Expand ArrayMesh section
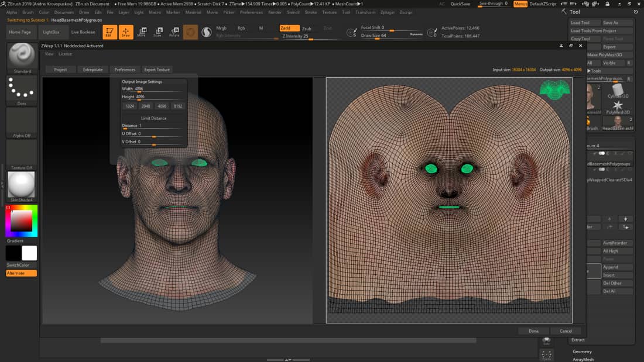 583,360
